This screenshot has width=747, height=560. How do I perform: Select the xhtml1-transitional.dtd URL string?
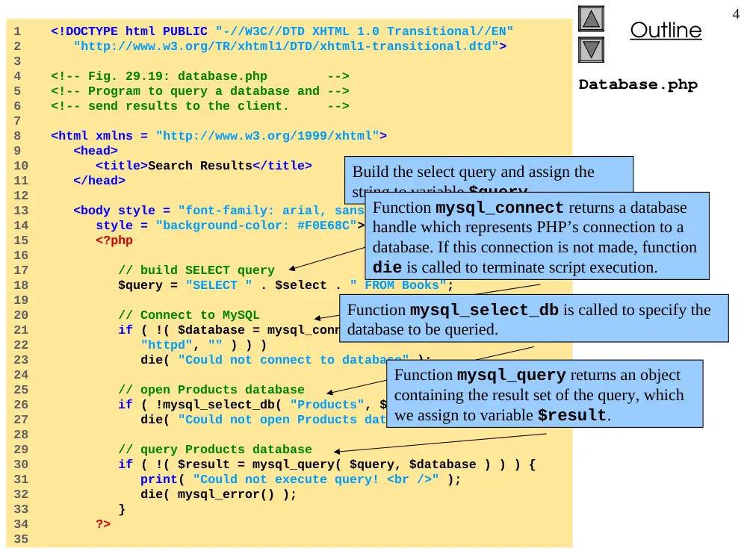(x=290, y=46)
